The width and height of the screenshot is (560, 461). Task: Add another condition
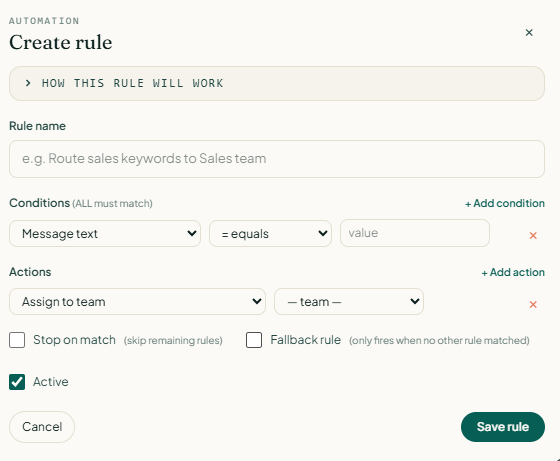click(x=505, y=203)
